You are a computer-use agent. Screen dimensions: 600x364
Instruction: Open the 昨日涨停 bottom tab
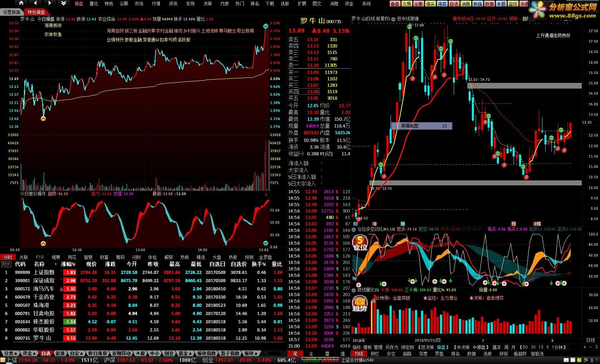pos(98,353)
